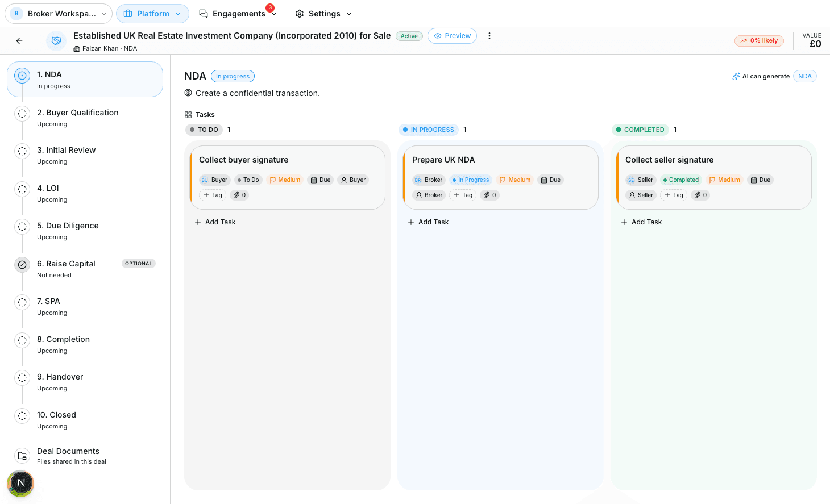This screenshot has width=830, height=504.
Task: Select the 2. Buyer Qualification stage
Action: point(85,118)
